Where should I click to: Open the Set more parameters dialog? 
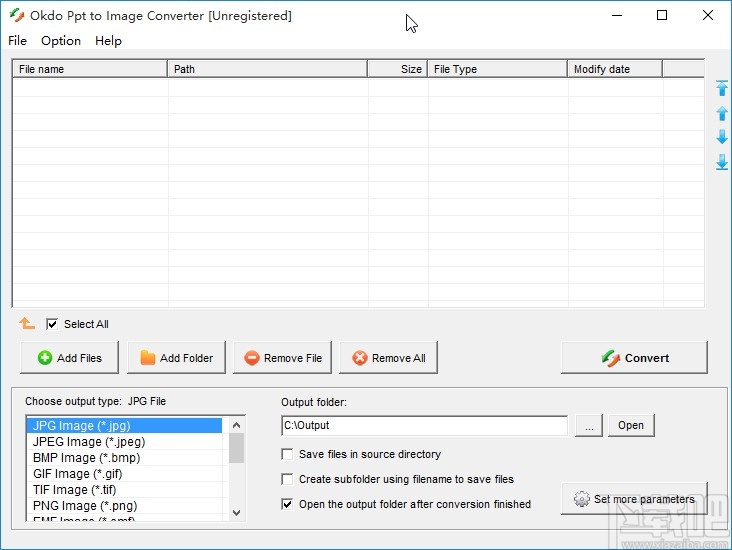tap(634, 499)
